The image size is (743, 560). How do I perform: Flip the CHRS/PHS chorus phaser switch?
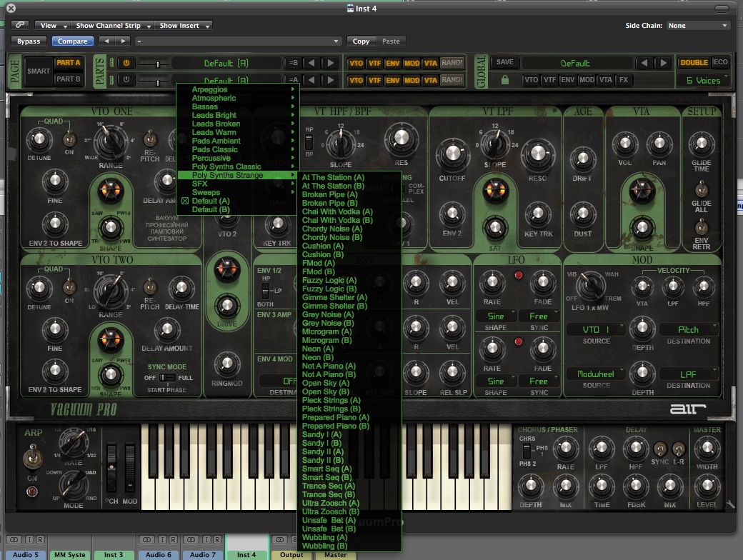(x=527, y=451)
